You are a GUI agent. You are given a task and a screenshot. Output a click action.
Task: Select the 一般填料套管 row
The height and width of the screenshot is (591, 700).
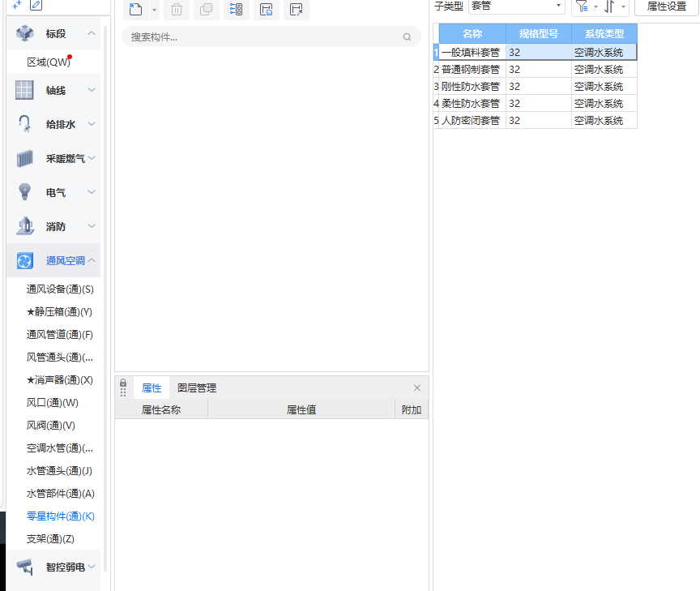pos(535,52)
